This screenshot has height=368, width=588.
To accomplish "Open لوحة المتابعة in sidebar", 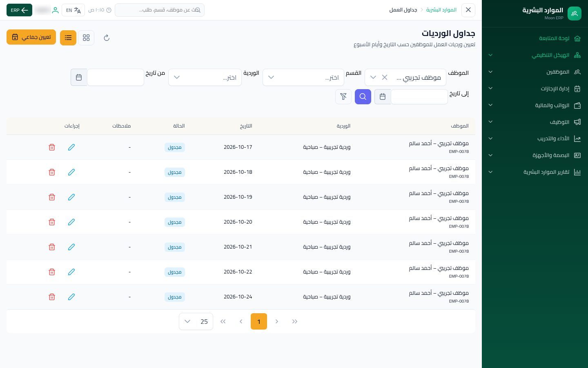I will [x=535, y=38].
